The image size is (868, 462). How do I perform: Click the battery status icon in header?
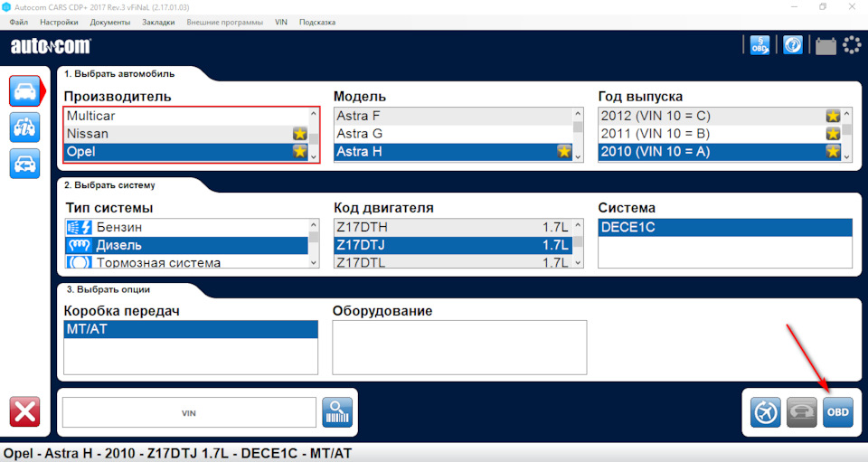tap(826, 46)
